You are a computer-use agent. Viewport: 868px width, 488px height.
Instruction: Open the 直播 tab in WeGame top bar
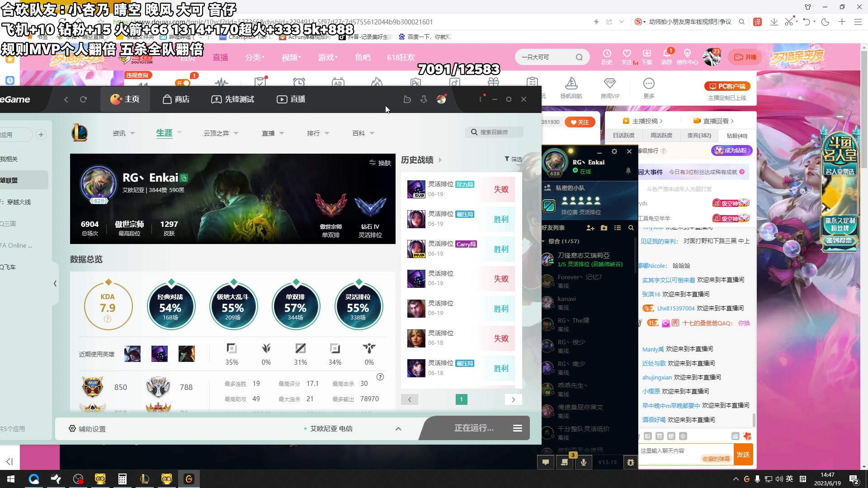point(291,99)
